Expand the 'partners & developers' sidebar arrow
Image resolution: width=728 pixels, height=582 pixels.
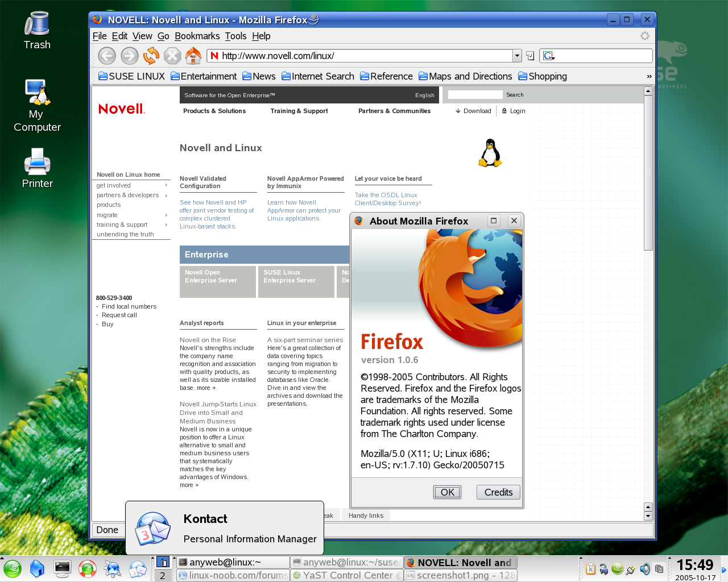pos(166,195)
